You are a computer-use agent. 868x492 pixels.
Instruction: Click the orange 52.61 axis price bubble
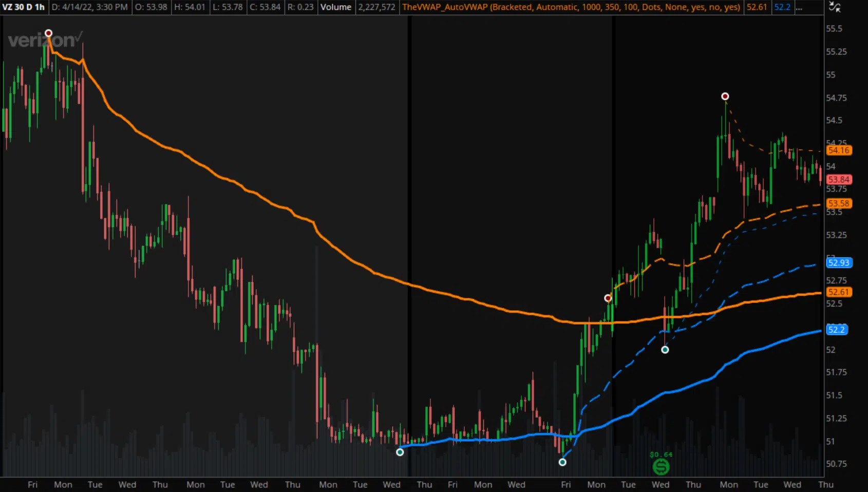[x=839, y=292]
